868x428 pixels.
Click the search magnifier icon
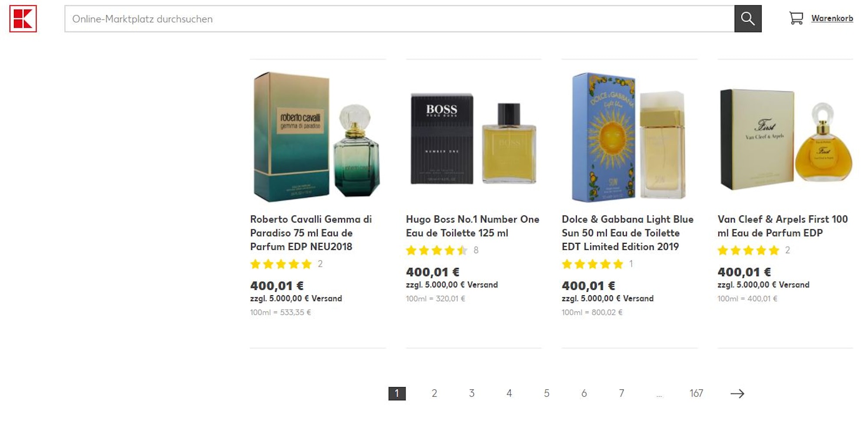(747, 19)
